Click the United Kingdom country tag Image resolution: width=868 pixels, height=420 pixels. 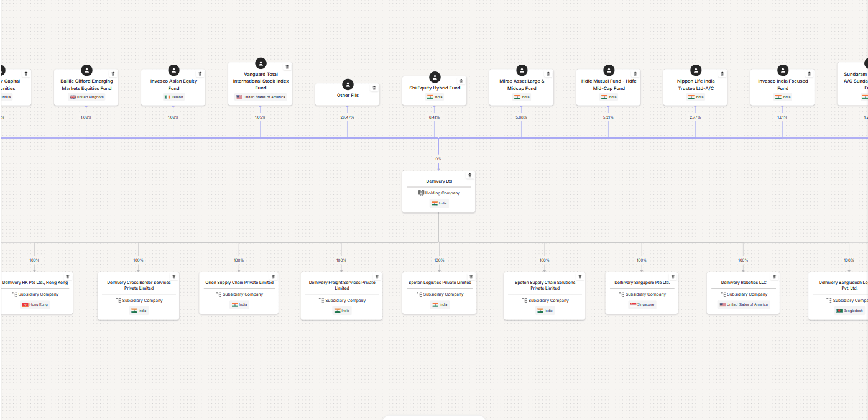(86, 97)
